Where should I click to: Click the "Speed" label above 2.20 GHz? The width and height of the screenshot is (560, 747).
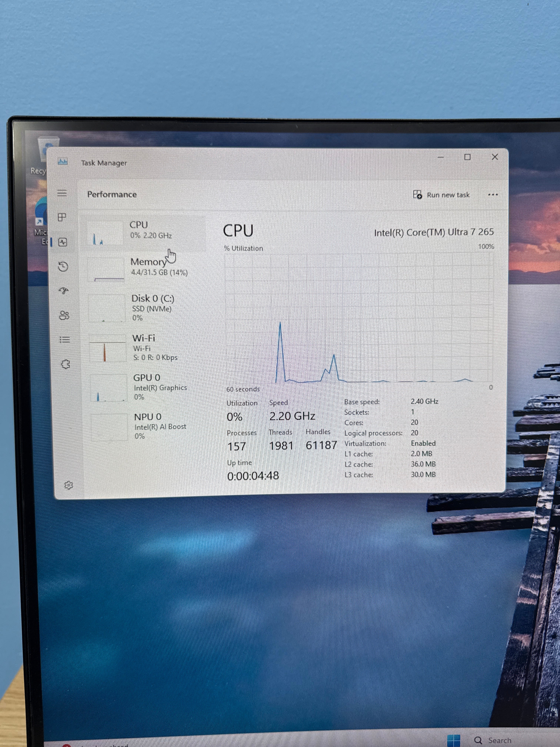pyautogui.click(x=279, y=403)
